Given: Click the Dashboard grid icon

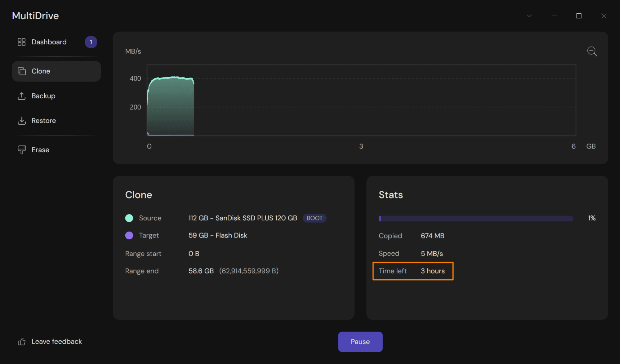Looking at the screenshot, I should 21,42.
